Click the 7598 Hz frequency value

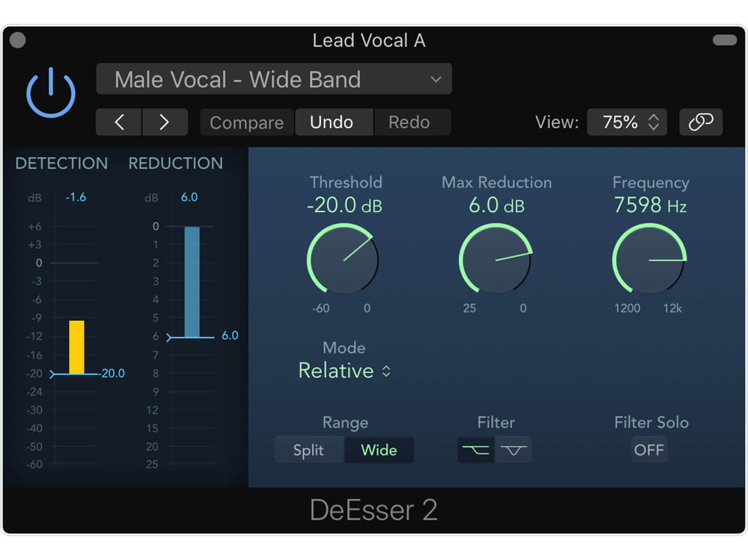650,205
